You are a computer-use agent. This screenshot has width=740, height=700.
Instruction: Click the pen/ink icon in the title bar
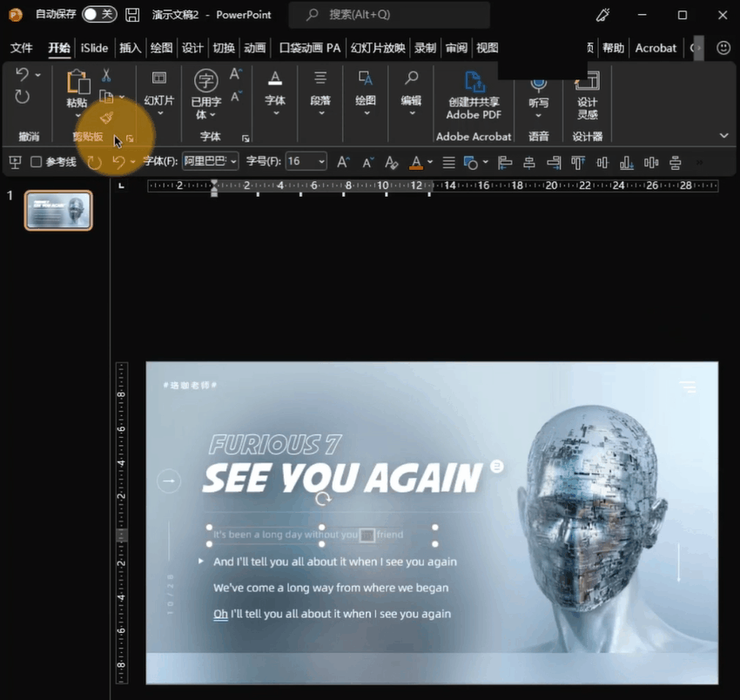click(x=602, y=15)
